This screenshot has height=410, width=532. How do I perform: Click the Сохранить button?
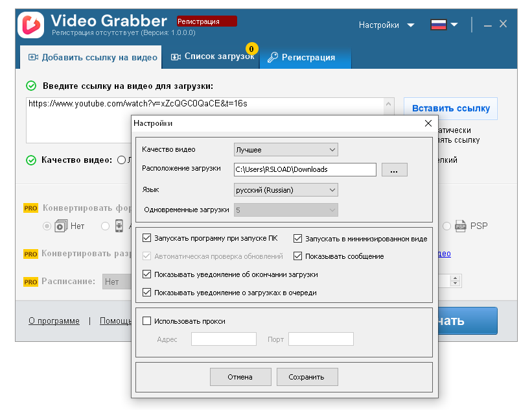307,376
